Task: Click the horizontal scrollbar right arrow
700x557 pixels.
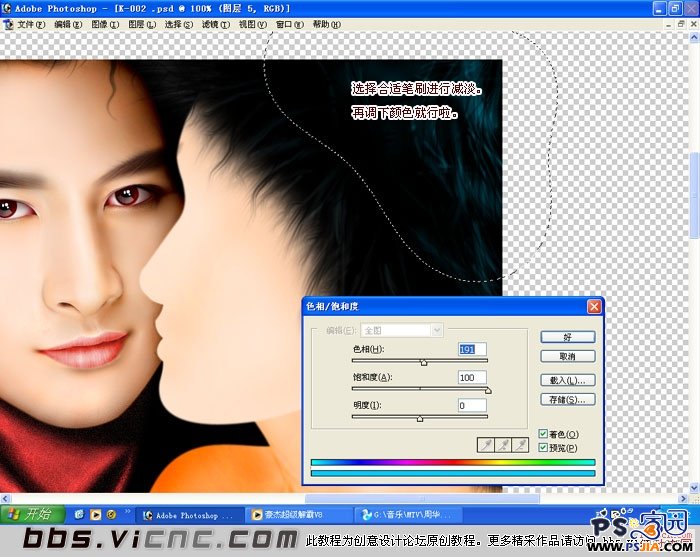Action: pos(683,498)
